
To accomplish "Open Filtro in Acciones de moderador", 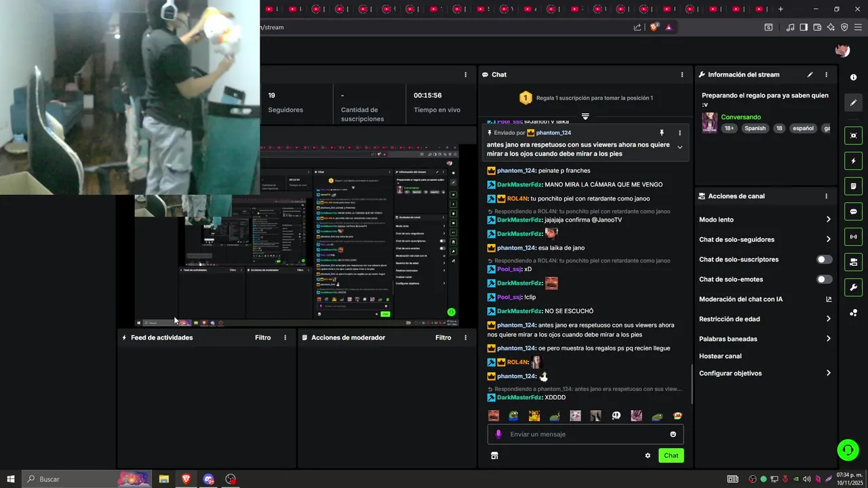I will click(x=443, y=338).
